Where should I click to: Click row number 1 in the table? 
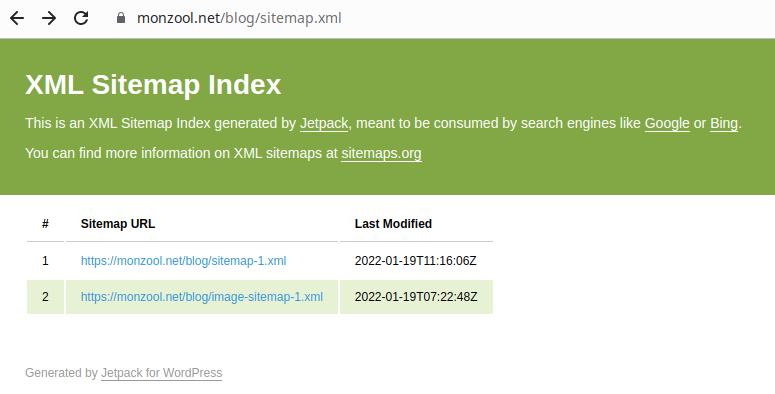coord(45,261)
